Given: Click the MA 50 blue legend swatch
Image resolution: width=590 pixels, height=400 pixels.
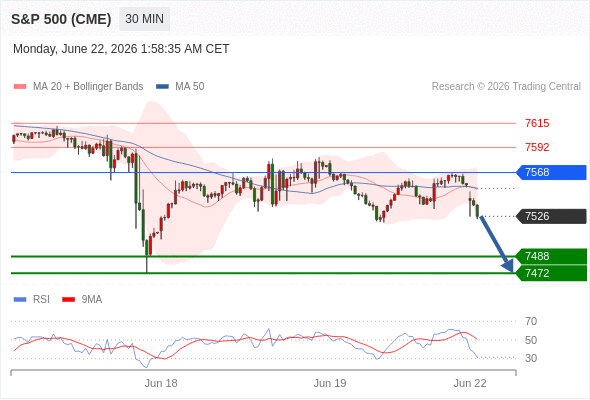Looking at the screenshot, I should click(x=162, y=87).
